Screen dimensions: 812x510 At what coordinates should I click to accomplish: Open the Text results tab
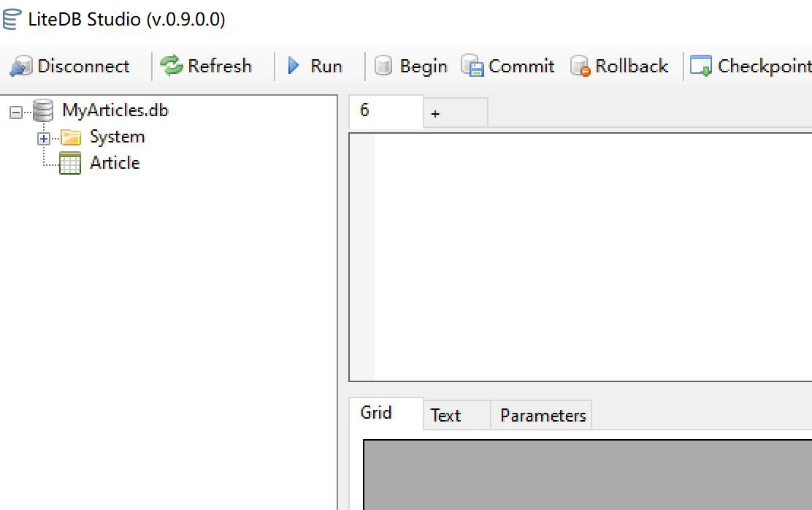point(457,415)
